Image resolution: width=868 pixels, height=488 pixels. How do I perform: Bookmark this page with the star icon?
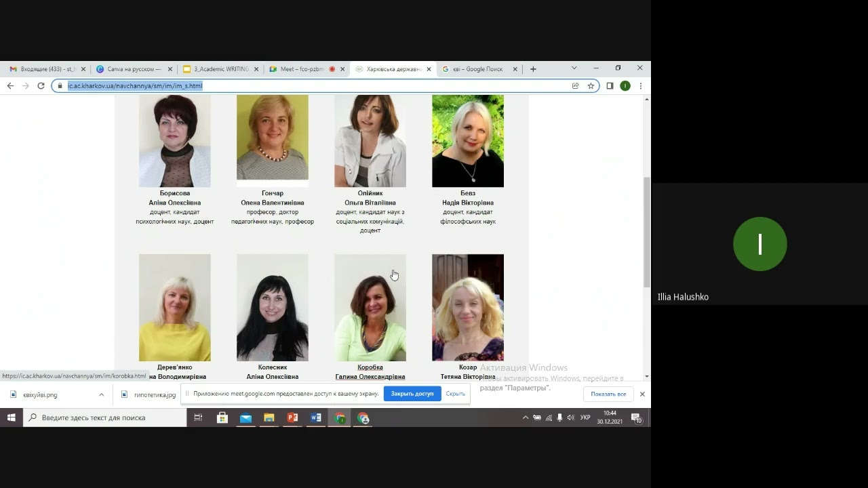(x=591, y=86)
